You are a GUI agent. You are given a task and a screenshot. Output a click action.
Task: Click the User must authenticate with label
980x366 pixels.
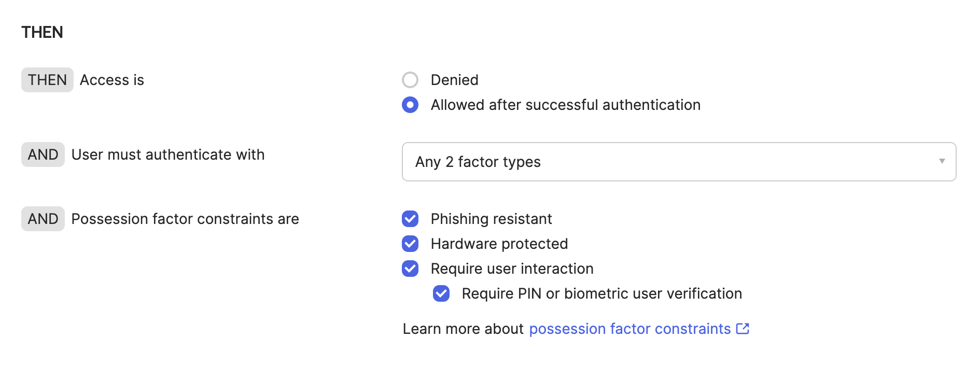[x=168, y=154]
